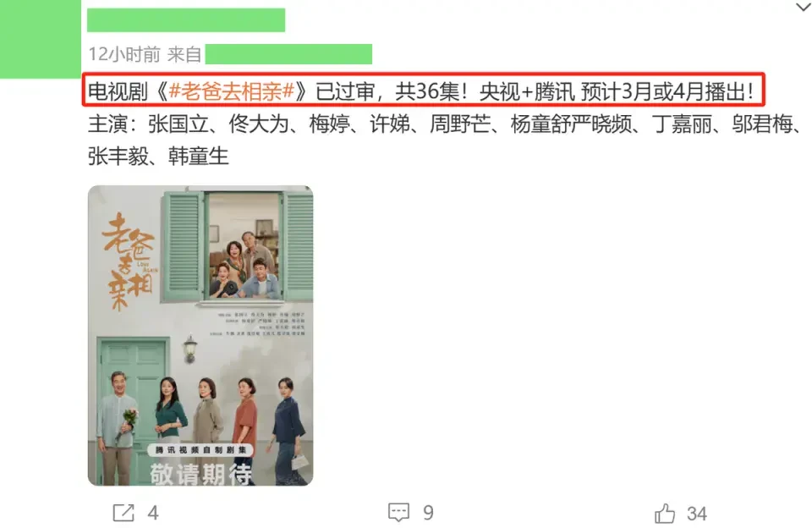Click the repost share arrow icon
This screenshot has width=812, height=528.
123,513
